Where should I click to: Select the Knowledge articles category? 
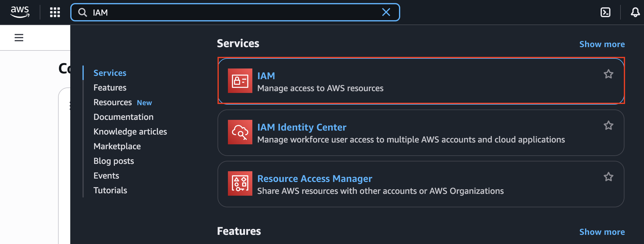click(130, 132)
